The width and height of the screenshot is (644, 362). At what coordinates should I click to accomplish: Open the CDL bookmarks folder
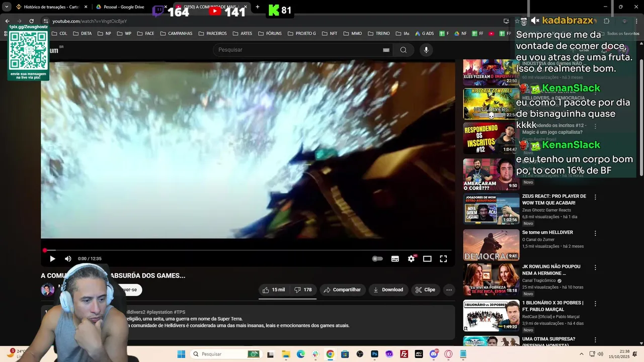click(x=58, y=34)
